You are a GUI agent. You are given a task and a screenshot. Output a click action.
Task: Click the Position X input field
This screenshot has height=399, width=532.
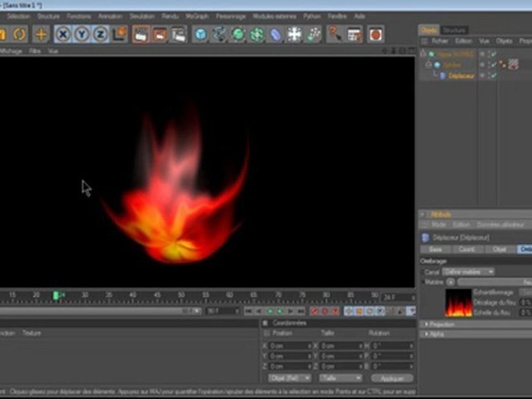click(290, 346)
